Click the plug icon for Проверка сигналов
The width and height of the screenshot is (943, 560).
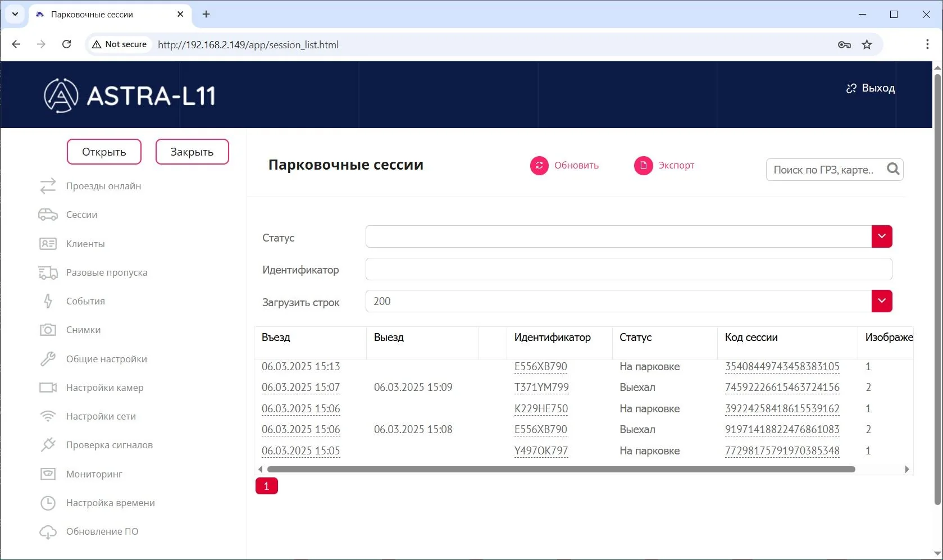(x=48, y=445)
